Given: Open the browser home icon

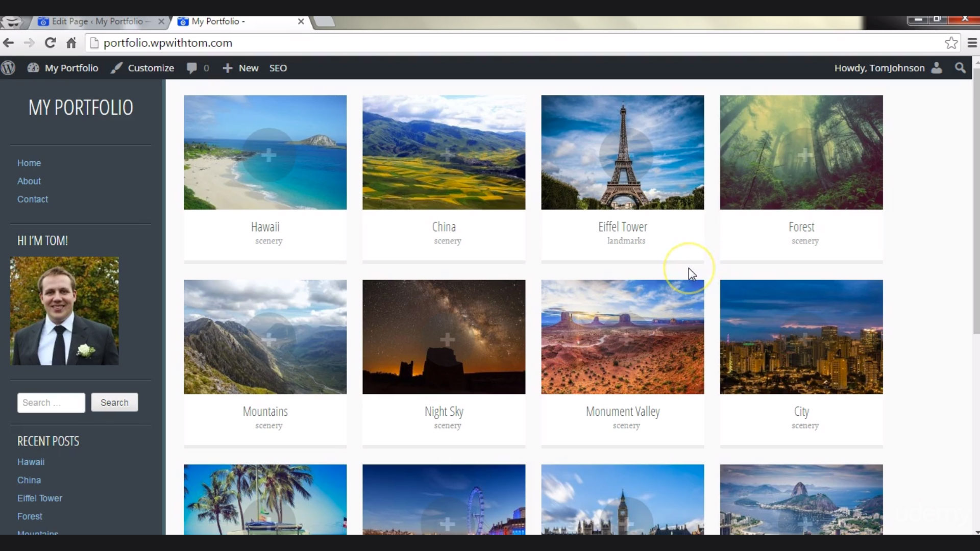Looking at the screenshot, I should click(x=71, y=43).
